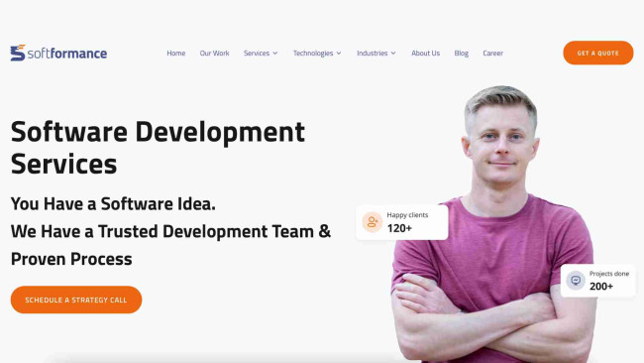Open the Career page link
Viewport: 644px width, 363px height.
[492, 53]
